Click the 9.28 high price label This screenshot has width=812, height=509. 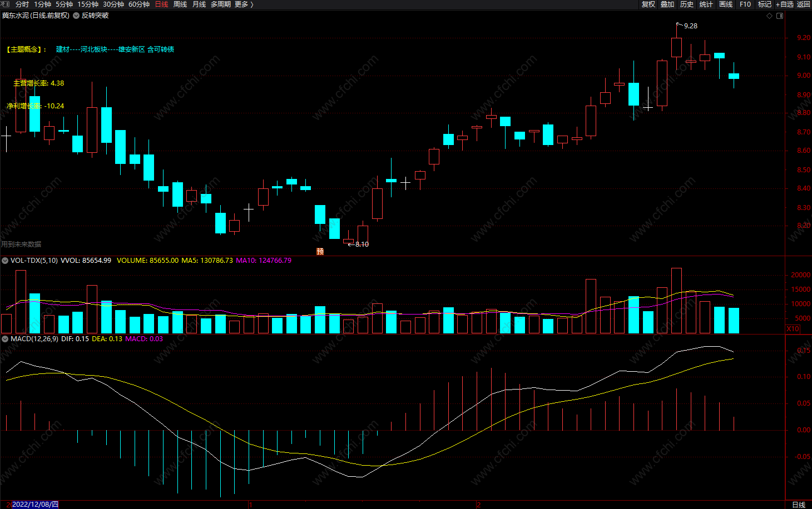tap(691, 26)
